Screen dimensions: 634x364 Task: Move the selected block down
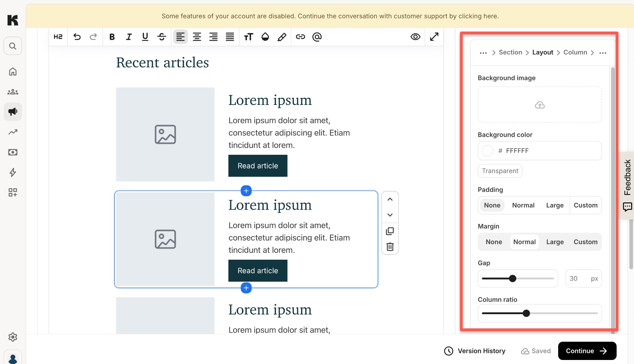pos(390,215)
